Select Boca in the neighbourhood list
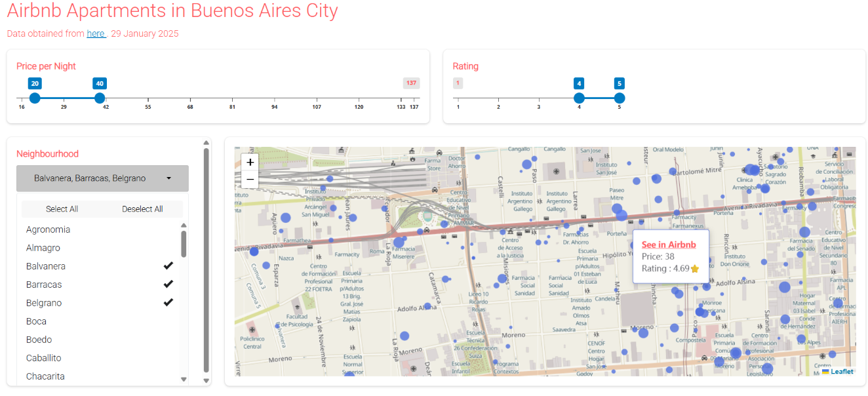Screen dimensions: 868x396 point(102,321)
